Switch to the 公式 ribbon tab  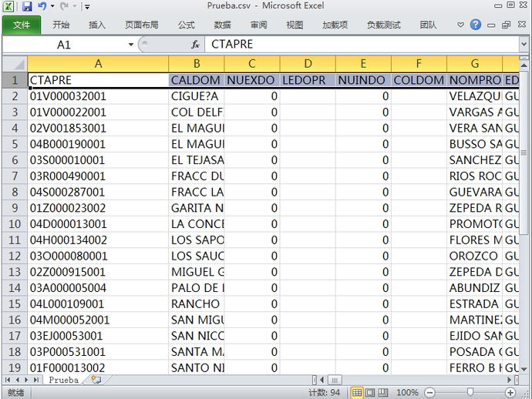[187, 25]
